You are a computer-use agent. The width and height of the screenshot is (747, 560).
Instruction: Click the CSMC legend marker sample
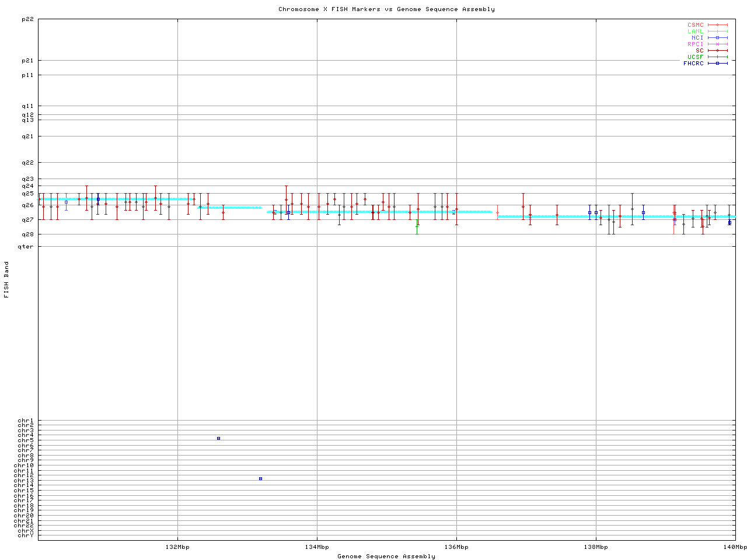[717, 25]
